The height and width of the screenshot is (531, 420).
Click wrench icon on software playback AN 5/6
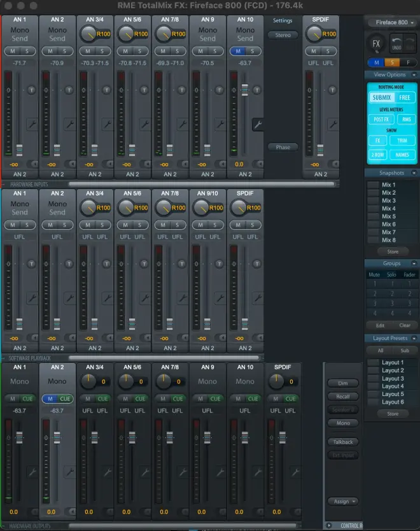pyautogui.click(x=145, y=298)
